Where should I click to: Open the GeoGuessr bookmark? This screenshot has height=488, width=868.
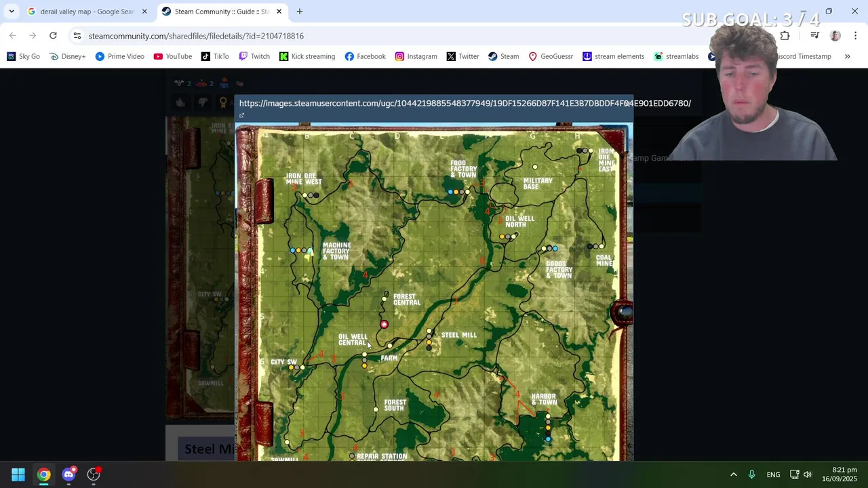click(551, 56)
